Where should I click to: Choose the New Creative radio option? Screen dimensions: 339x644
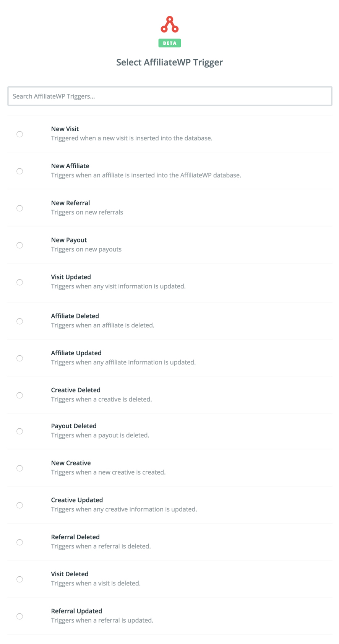(x=20, y=468)
